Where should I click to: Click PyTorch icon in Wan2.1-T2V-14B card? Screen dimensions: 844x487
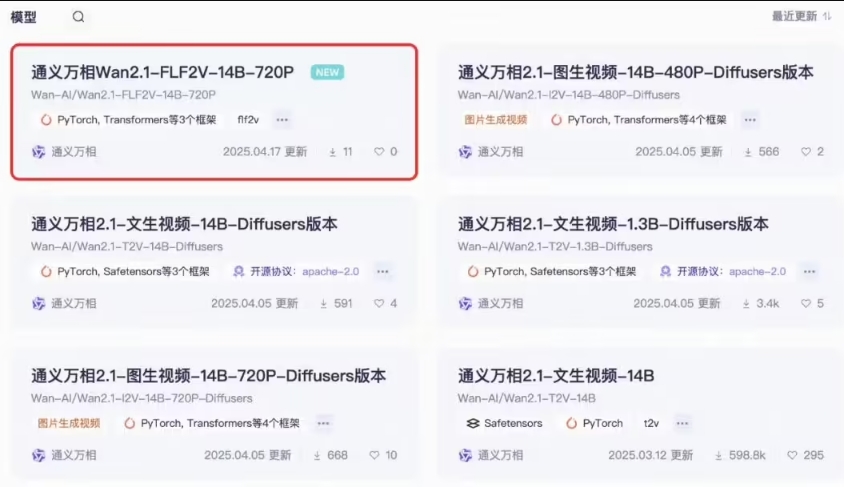tap(572, 423)
